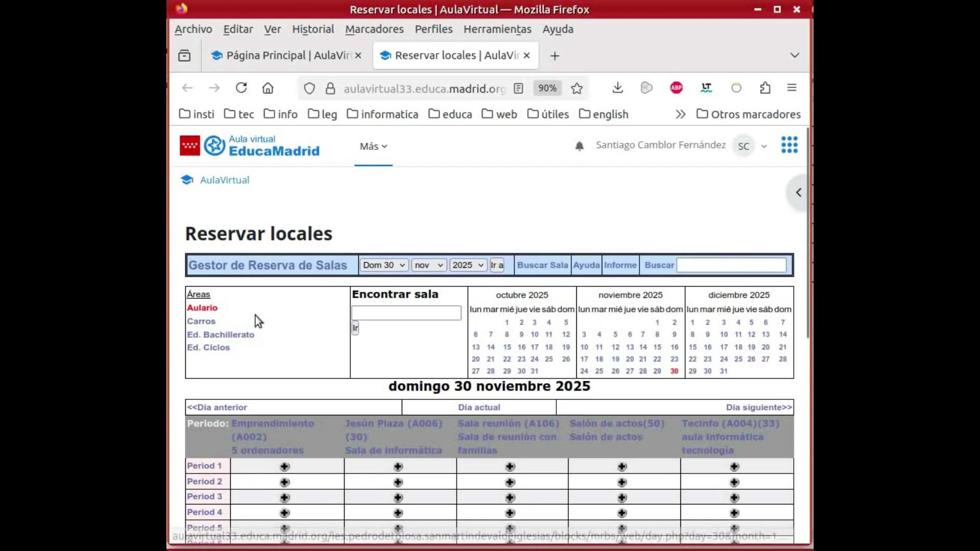The image size is (980, 551).
Task: Open the Marcadores menu
Action: [x=374, y=29]
